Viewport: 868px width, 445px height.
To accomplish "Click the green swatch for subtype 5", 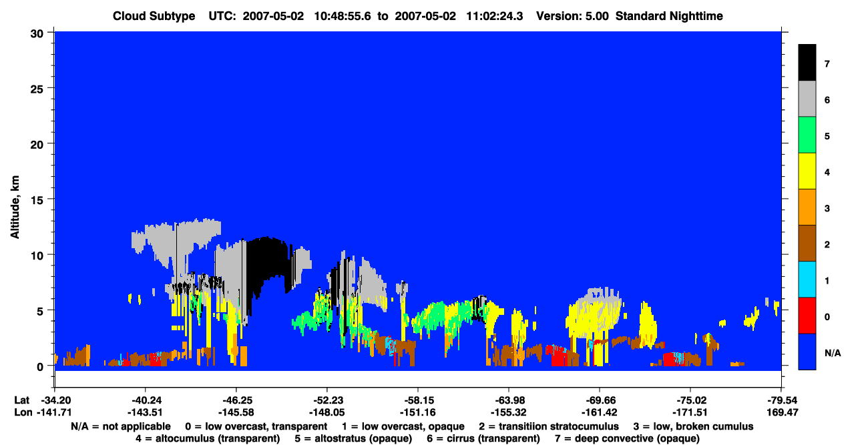I will [807, 135].
